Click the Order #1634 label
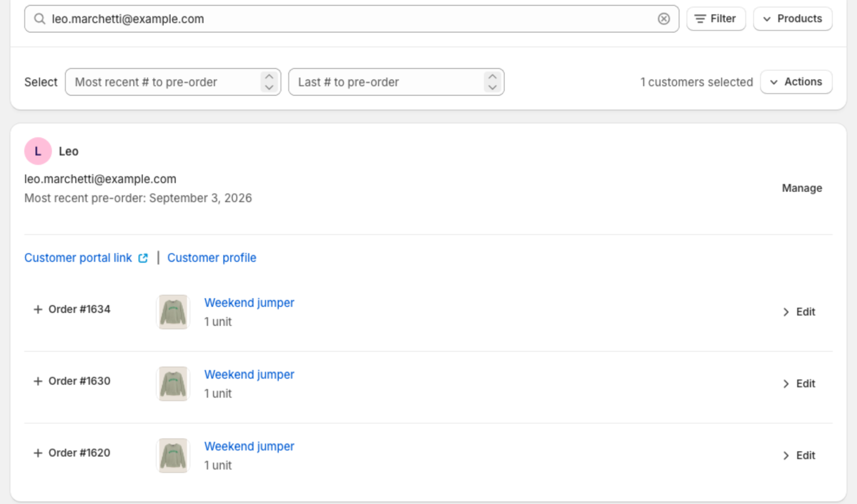The image size is (857, 504). tap(79, 309)
